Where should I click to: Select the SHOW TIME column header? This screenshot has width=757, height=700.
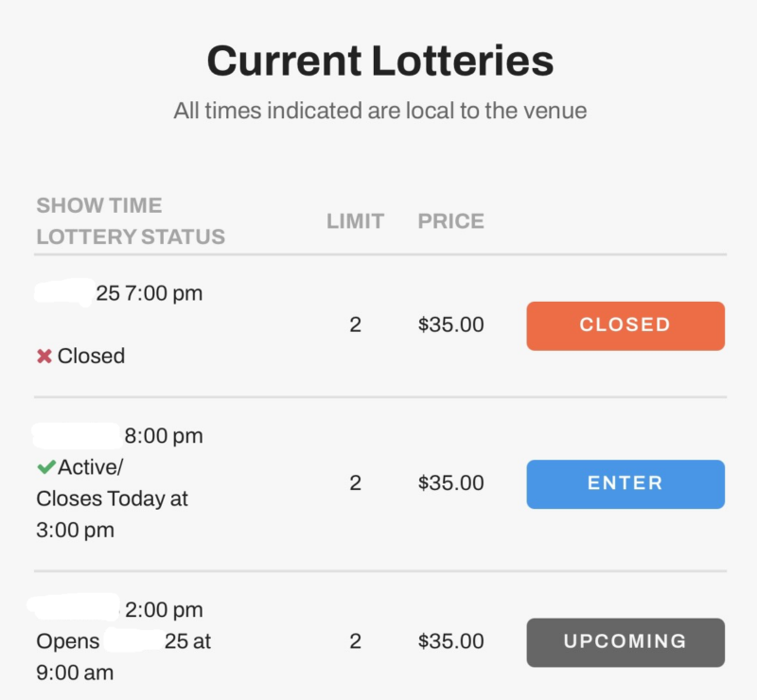click(98, 205)
